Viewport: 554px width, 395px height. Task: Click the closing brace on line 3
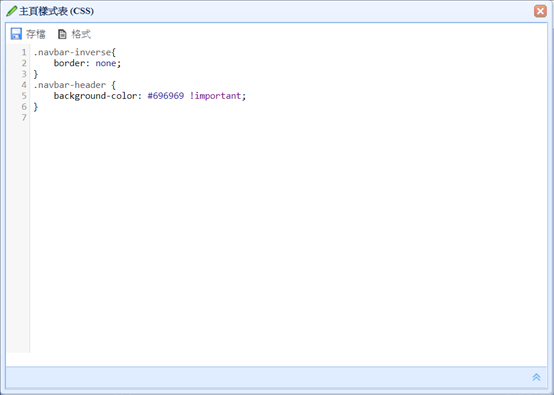point(36,74)
